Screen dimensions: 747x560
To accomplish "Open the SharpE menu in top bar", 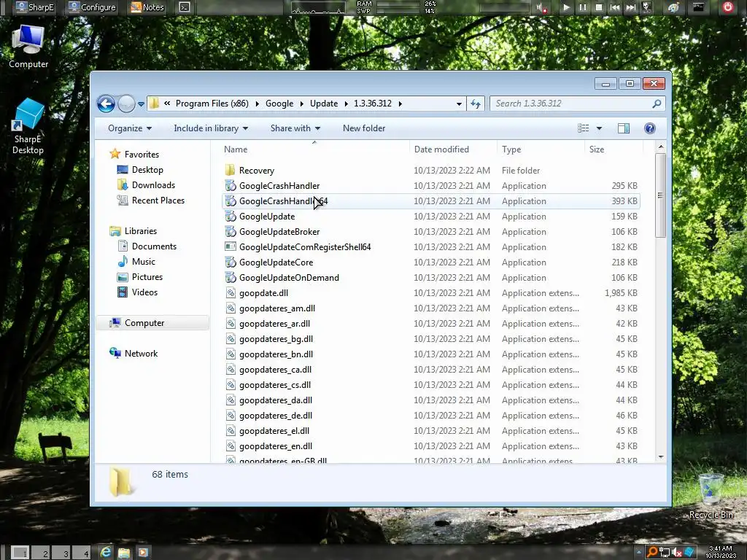I will 35,7.
